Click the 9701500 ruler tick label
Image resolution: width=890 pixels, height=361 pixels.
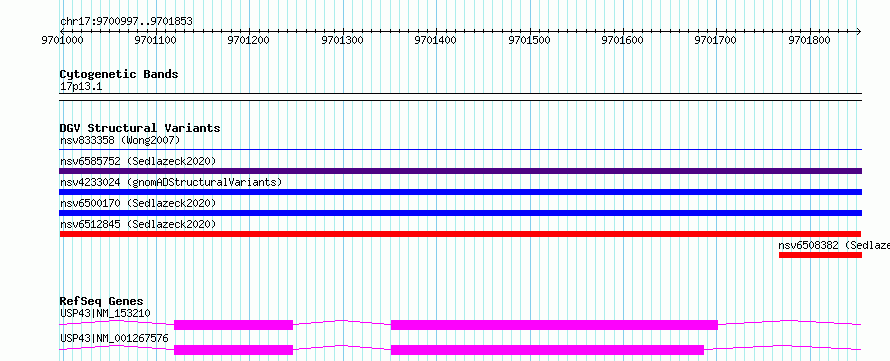530,40
